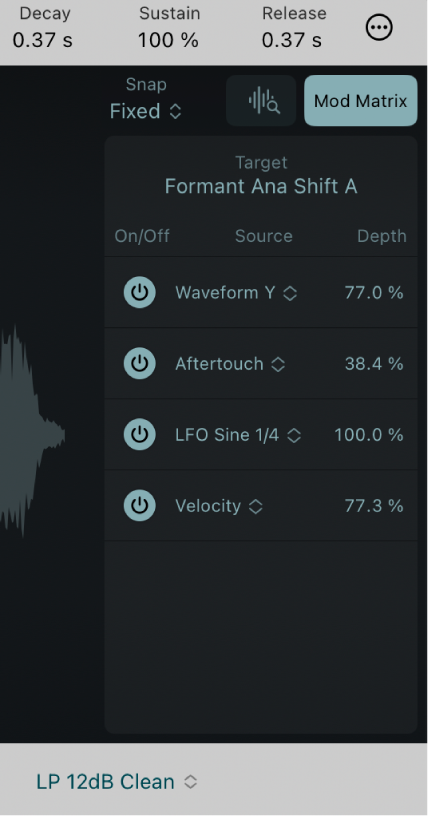Open the Snap Fixed dropdown
The image size is (428, 818).
(x=146, y=111)
